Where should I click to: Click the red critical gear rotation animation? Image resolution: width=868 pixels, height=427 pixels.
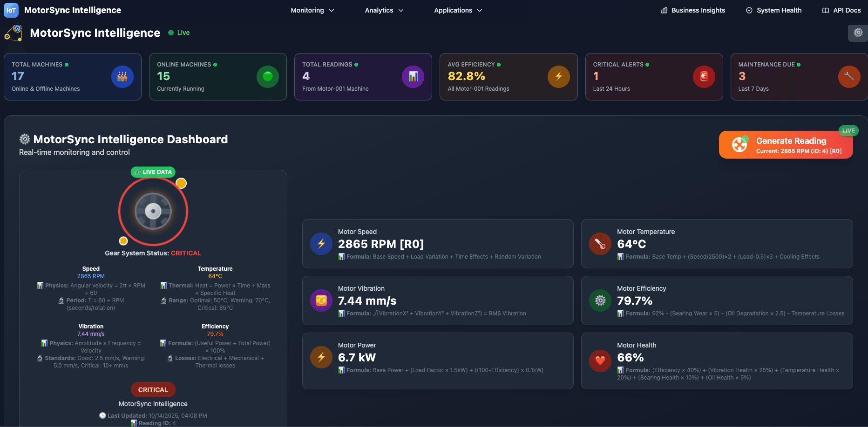coord(153,211)
